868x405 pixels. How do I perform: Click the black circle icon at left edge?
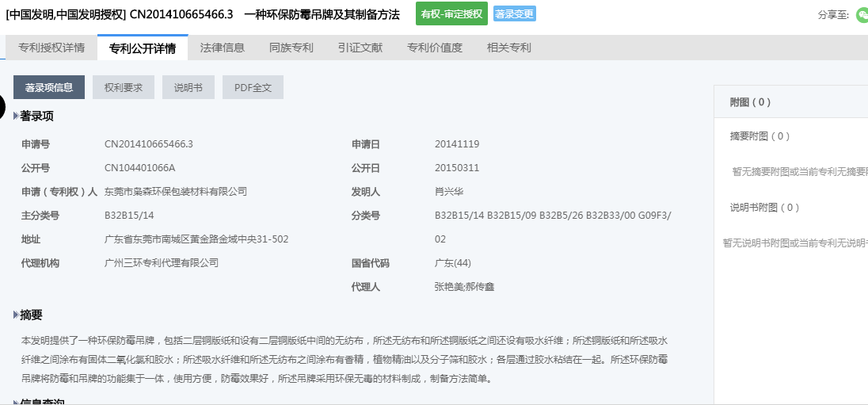pos(2,107)
